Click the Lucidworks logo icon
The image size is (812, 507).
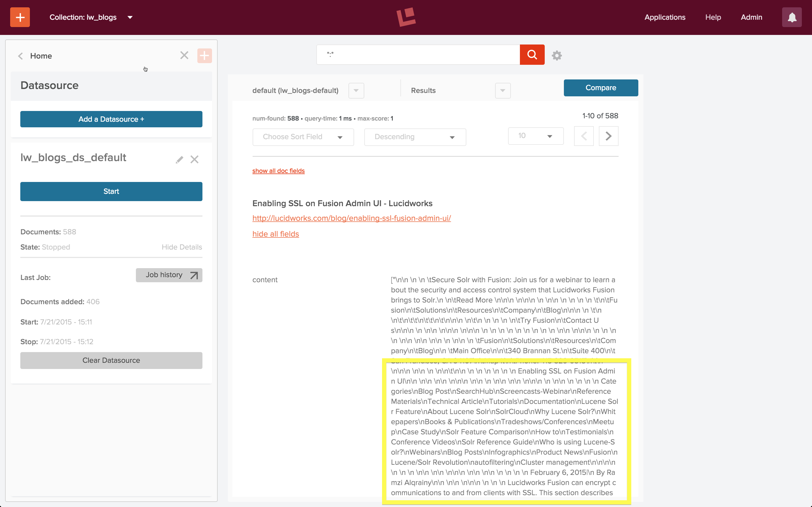(406, 17)
